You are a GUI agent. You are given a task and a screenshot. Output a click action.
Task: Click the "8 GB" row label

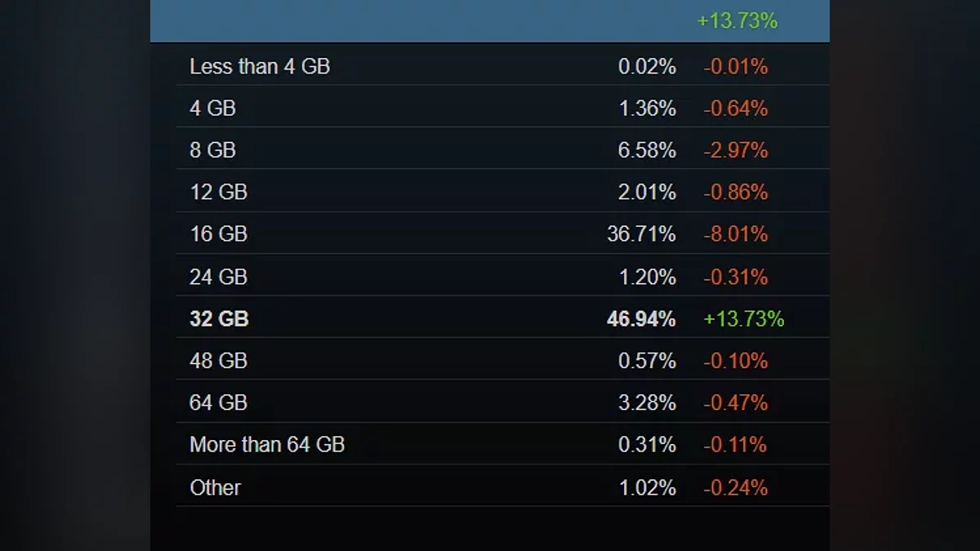[212, 151]
